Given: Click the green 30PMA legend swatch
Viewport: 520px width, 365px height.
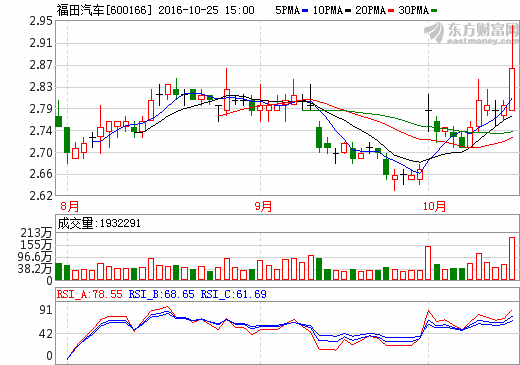Looking at the screenshot, I should click(434, 11).
